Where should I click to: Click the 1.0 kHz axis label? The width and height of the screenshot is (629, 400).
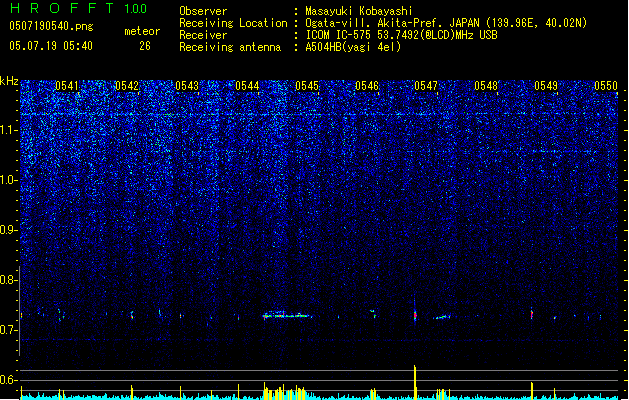tap(9, 180)
